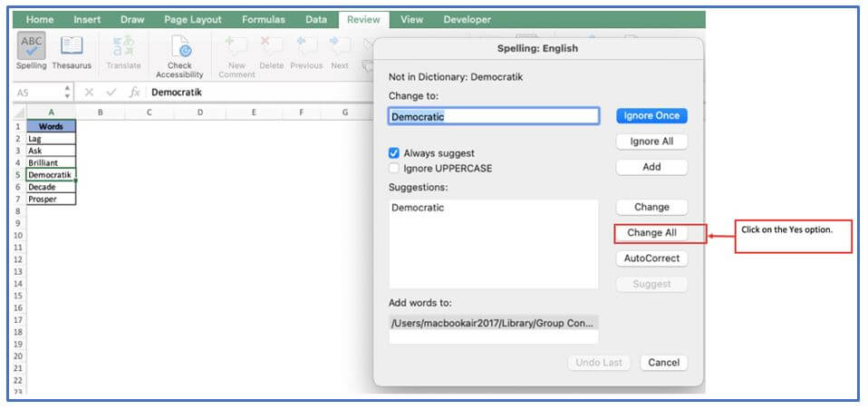The width and height of the screenshot is (868, 410).
Task: Select cell containing Prosper
Action: (51, 199)
